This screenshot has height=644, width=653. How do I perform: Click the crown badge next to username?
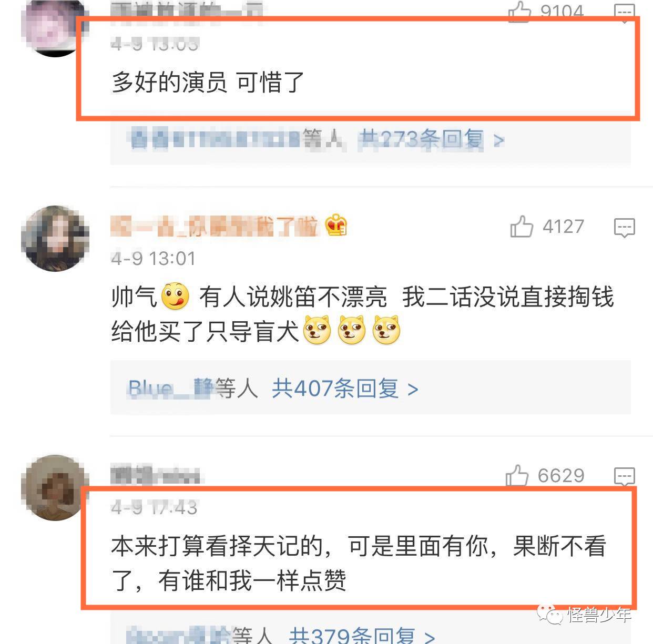(x=336, y=226)
